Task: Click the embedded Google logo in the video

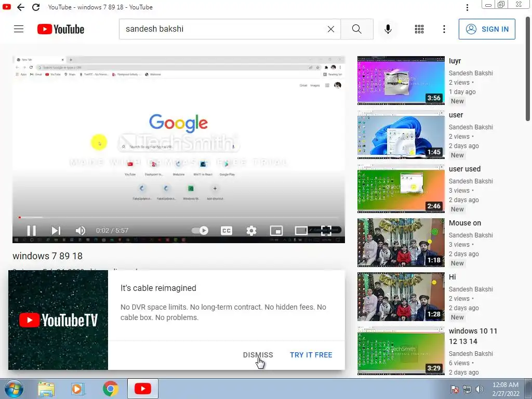Action: point(179,123)
